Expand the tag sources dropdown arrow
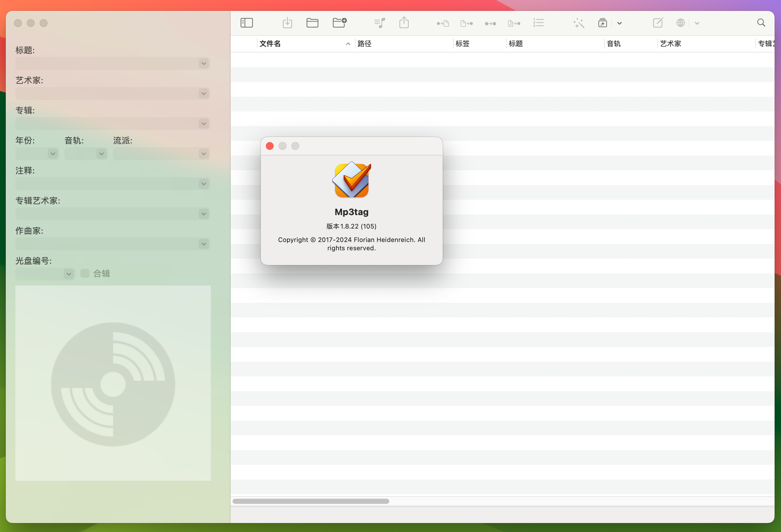This screenshot has height=532, width=781. [x=697, y=23]
